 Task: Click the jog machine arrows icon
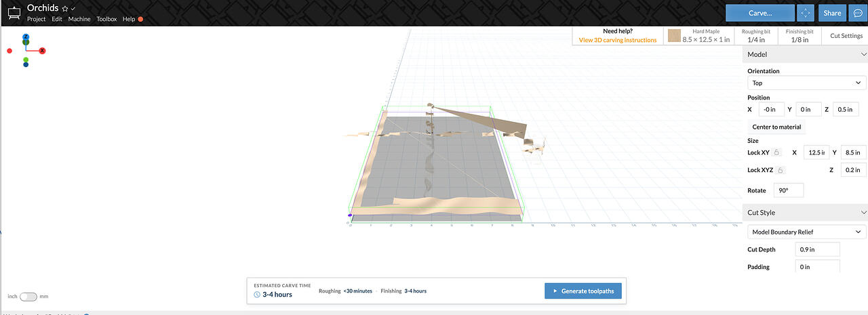click(805, 13)
